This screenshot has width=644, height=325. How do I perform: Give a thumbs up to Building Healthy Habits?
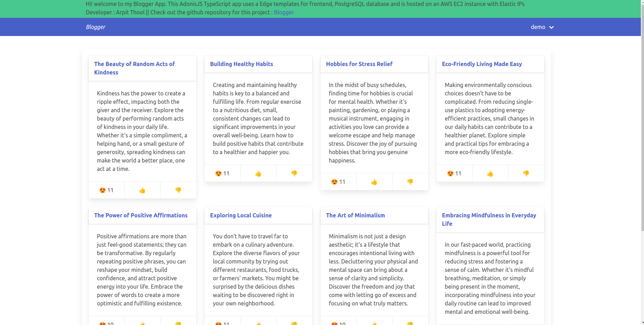[258, 173]
